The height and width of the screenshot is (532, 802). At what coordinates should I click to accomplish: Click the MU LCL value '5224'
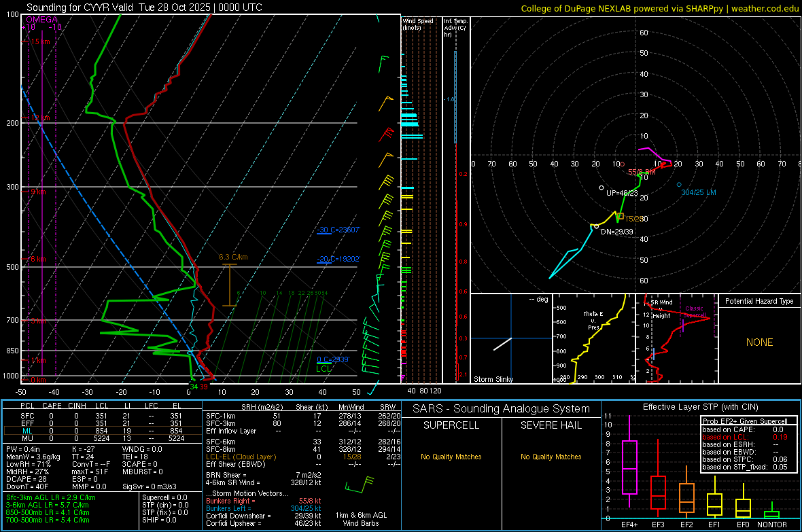[x=101, y=438]
